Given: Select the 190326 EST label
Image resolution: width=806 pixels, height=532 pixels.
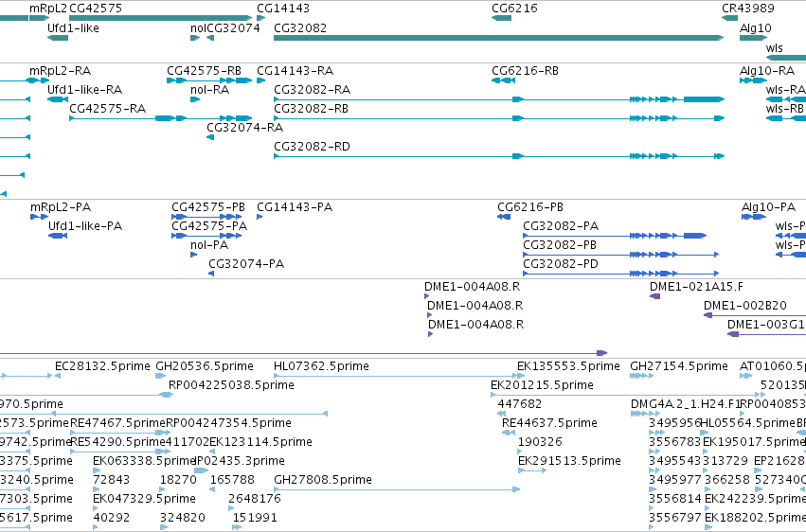Looking at the screenshot, I should pos(540,442).
